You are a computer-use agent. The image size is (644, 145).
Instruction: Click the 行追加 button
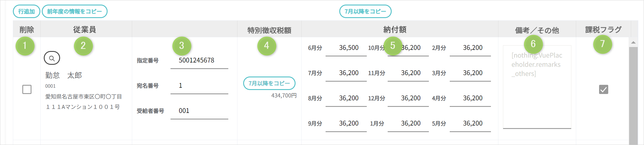(27, 11)
